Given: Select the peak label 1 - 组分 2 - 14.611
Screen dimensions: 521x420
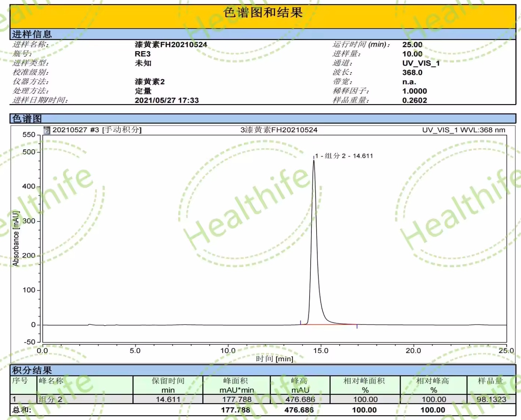Looking at the screenshot, I should coord(344,156).
